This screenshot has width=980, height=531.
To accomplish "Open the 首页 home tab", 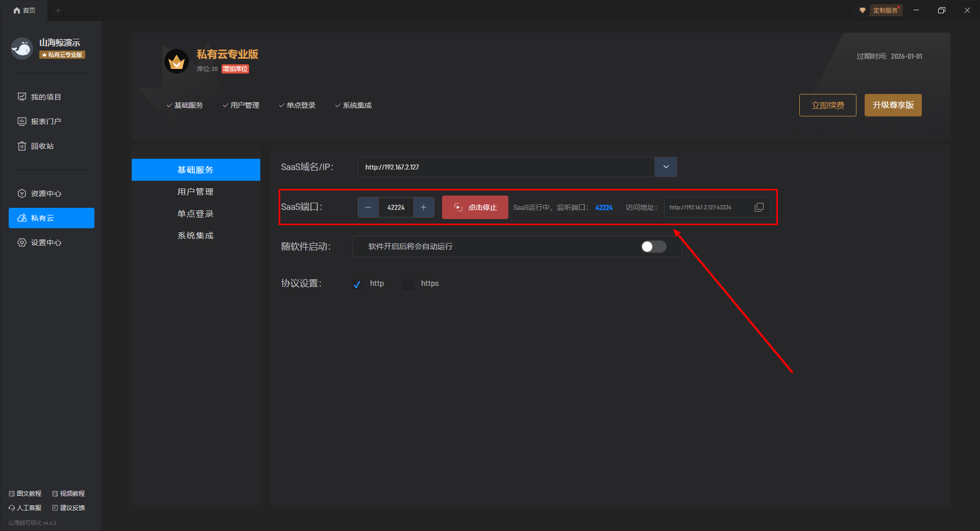I will click(x=24, y=11).
